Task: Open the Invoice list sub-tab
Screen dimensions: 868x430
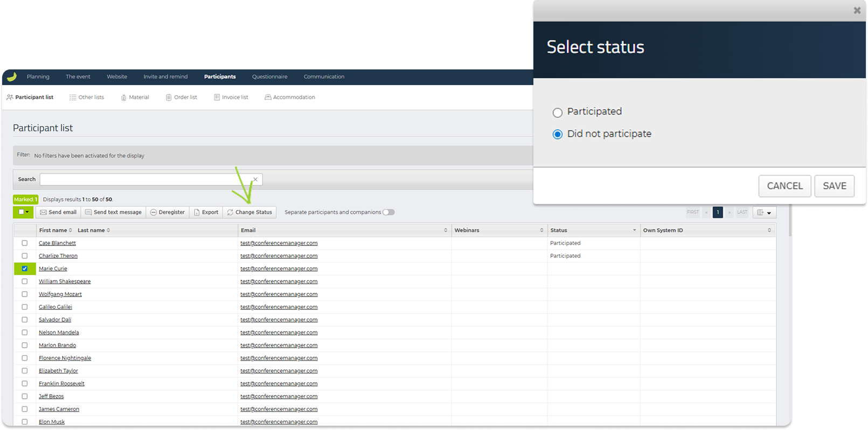Action: coord(231,97)
